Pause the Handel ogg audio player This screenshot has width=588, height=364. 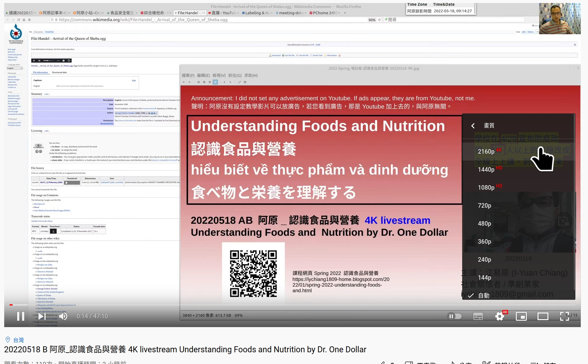[34, 61]
